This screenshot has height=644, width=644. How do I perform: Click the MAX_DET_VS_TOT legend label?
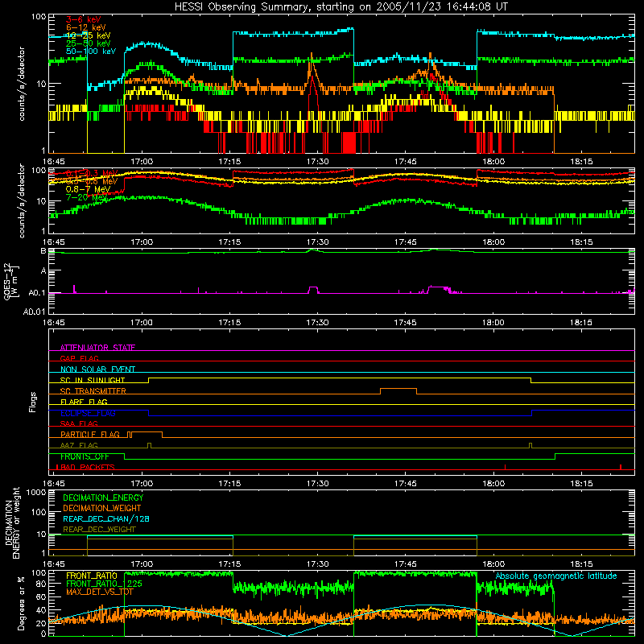pos(100,592)
